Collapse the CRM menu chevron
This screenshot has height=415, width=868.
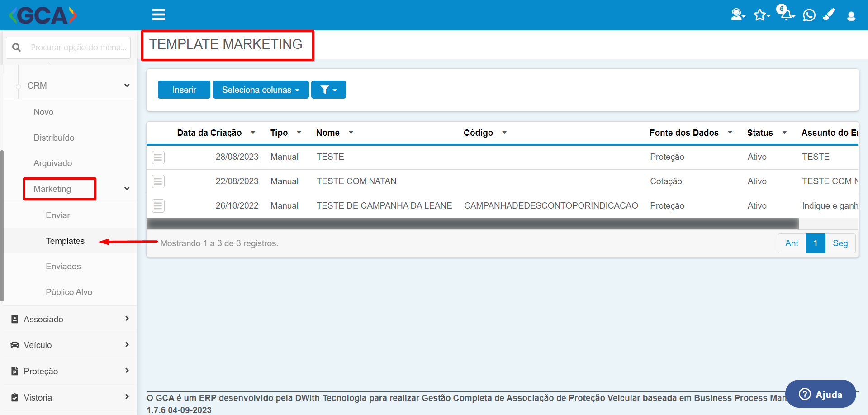[127, 85]
